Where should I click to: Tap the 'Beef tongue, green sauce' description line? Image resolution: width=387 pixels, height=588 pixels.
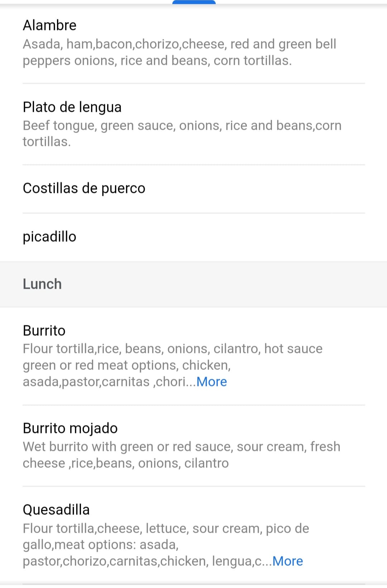182,126
